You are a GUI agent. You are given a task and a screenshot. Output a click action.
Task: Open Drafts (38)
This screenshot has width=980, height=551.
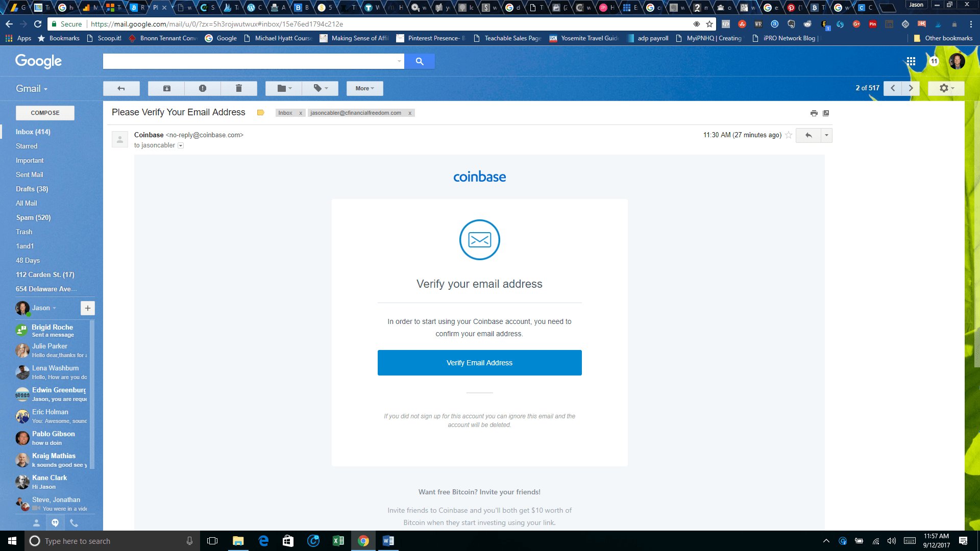pos(32,189)
